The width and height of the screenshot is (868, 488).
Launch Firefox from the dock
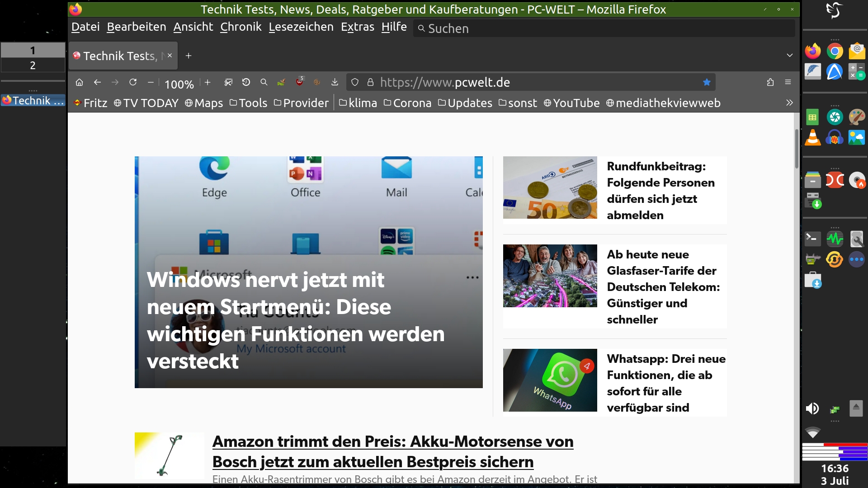click(813, 51)
